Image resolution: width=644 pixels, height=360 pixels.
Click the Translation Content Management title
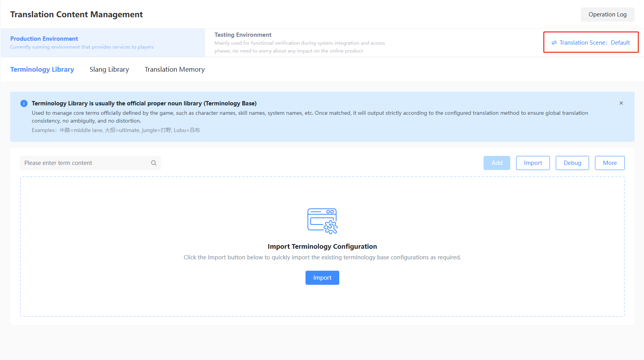[76, 14]
